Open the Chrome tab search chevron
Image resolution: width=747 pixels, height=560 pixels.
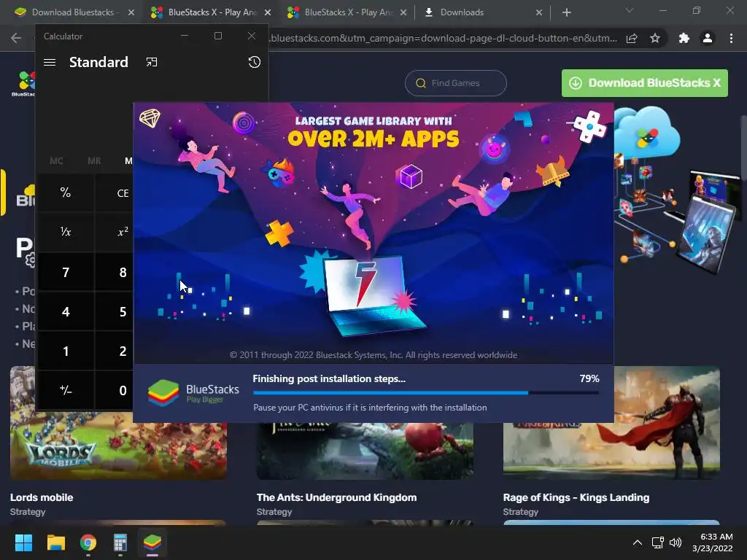[630, 10]
